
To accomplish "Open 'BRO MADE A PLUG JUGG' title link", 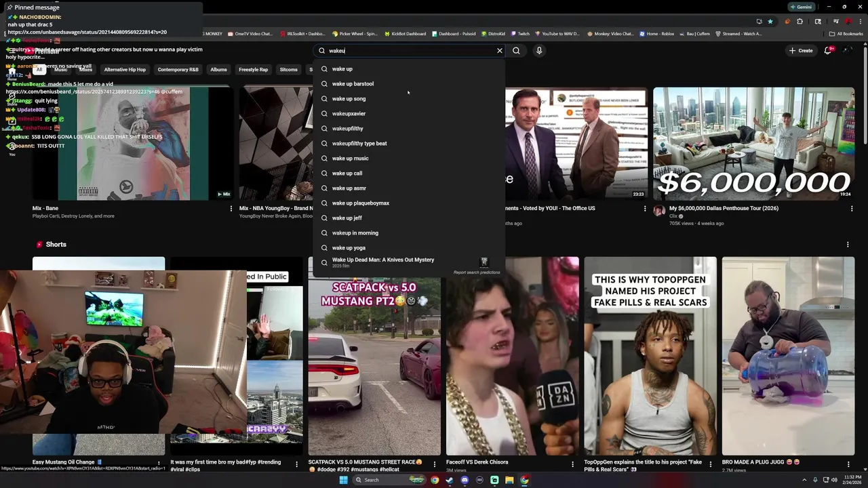I will (761, 462).
